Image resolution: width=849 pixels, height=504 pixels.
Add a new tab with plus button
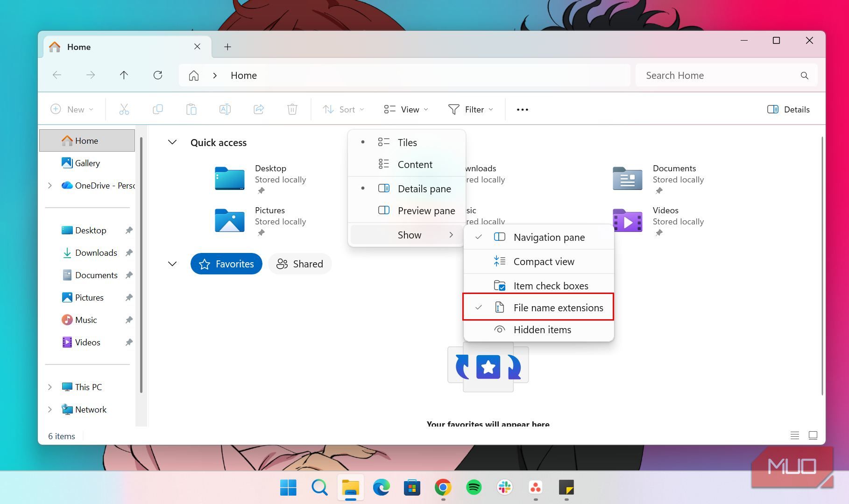pos(227,47)
